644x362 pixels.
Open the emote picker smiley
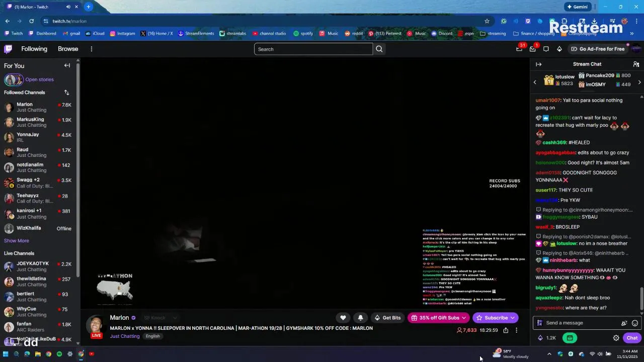635,323
